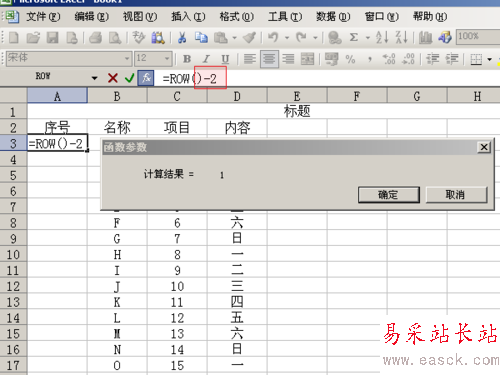Run the Spelling check icon
Screen dimensions: 500x375
pos(138,37)
